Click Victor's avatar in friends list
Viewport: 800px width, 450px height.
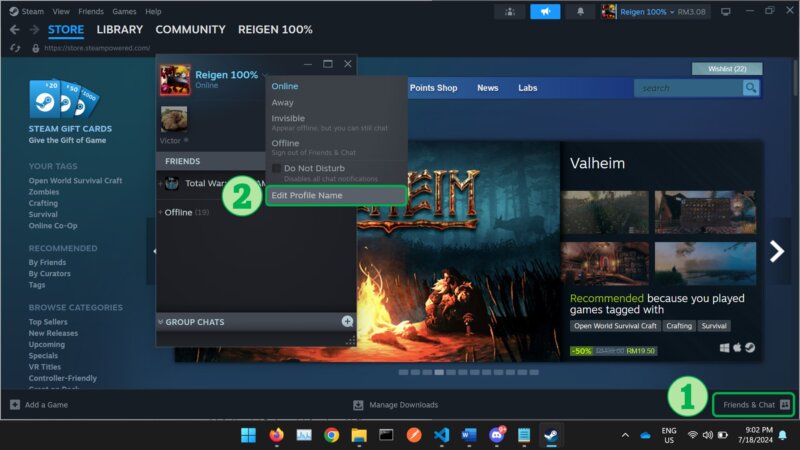[x=174, y=119]
